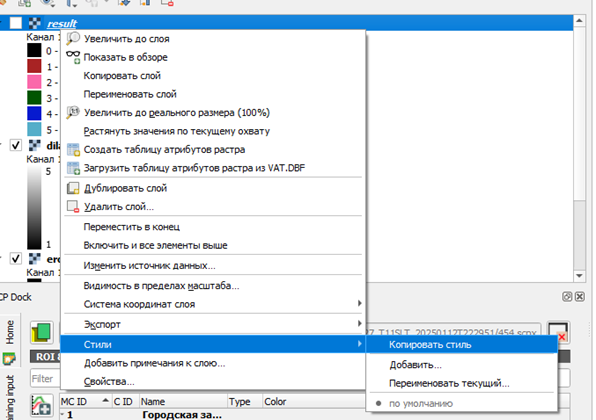This screenshot has height=420, width=596.
Task: Uncheck the dilation layer visibility checkbox
Action: pyautogui.click(x=16, y=145)
